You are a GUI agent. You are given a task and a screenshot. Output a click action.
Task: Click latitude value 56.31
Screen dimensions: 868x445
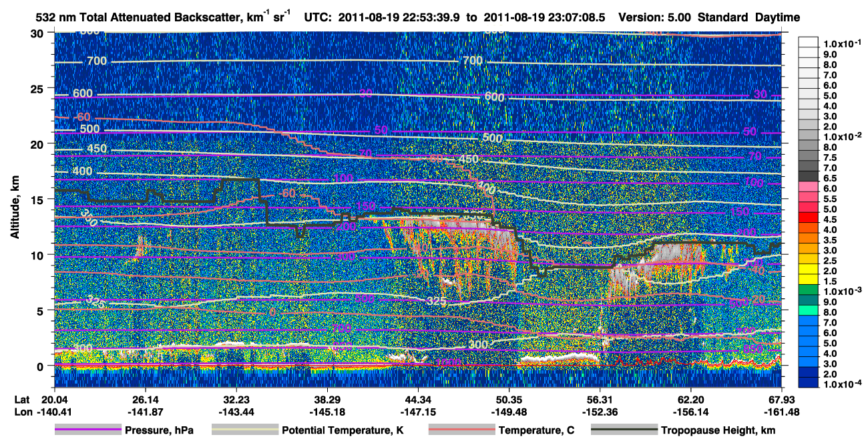[600, 399]
